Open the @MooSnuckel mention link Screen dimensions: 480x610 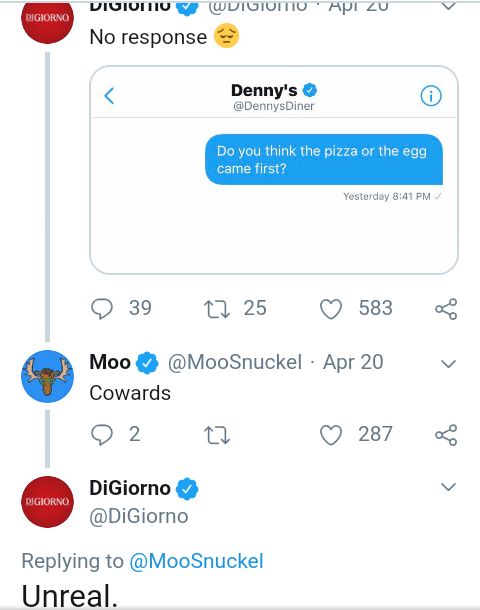(x=196, y=561)
